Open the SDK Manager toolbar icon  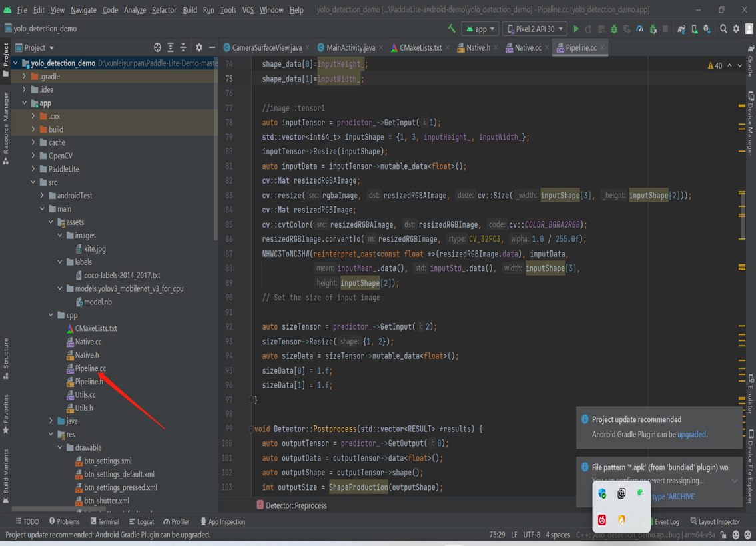click(x=707, y=29)
